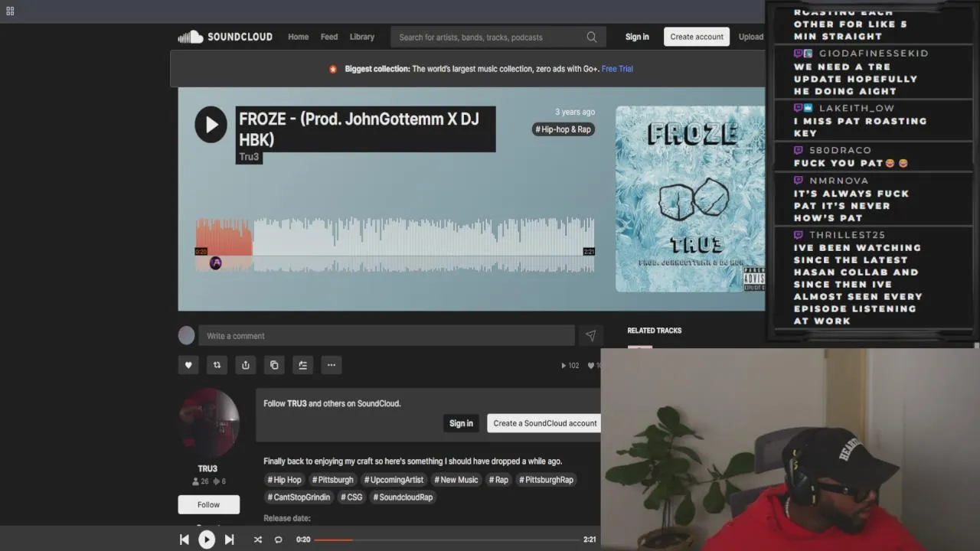Click the Hip-hop & Rap genre tag
980x551 pixels.
point(563,129)
